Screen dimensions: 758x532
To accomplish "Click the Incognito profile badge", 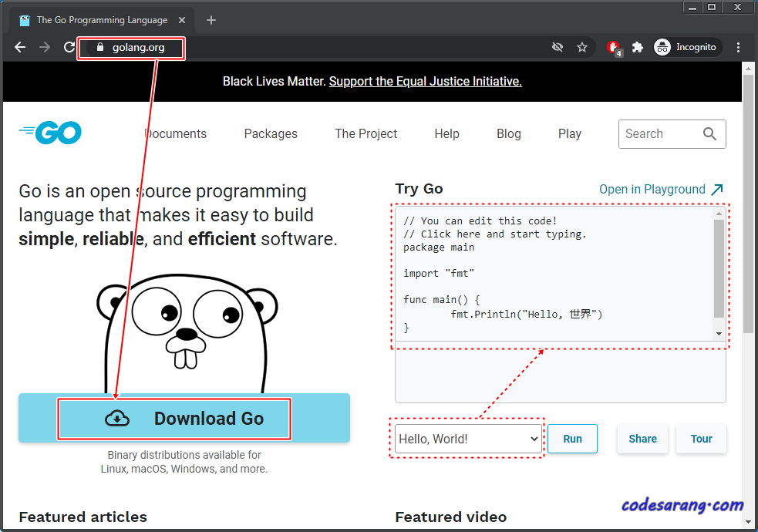I will 688,47.
